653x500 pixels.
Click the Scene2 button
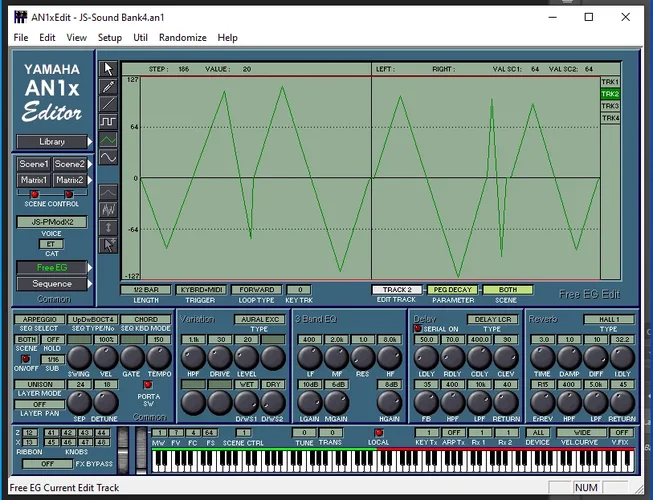click(70, 164)
